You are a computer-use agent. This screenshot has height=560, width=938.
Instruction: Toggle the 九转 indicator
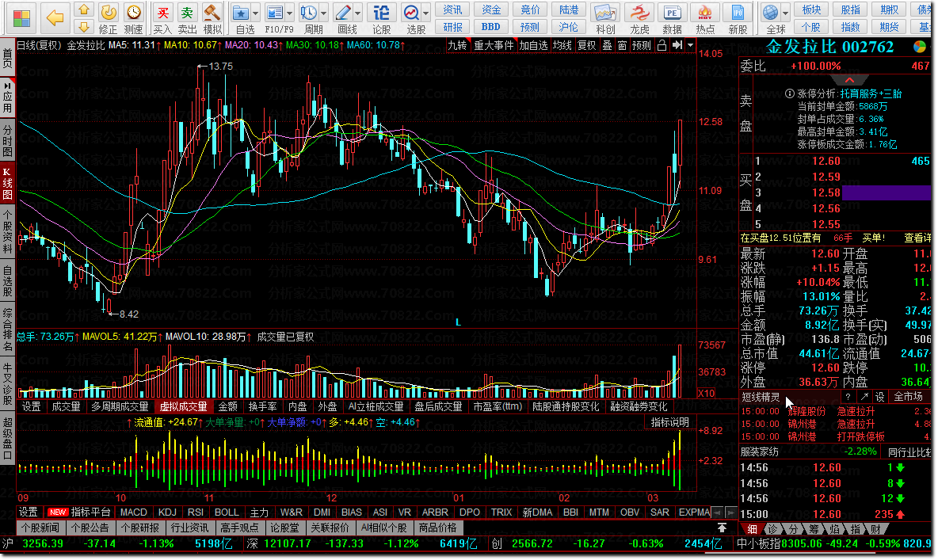458,45
